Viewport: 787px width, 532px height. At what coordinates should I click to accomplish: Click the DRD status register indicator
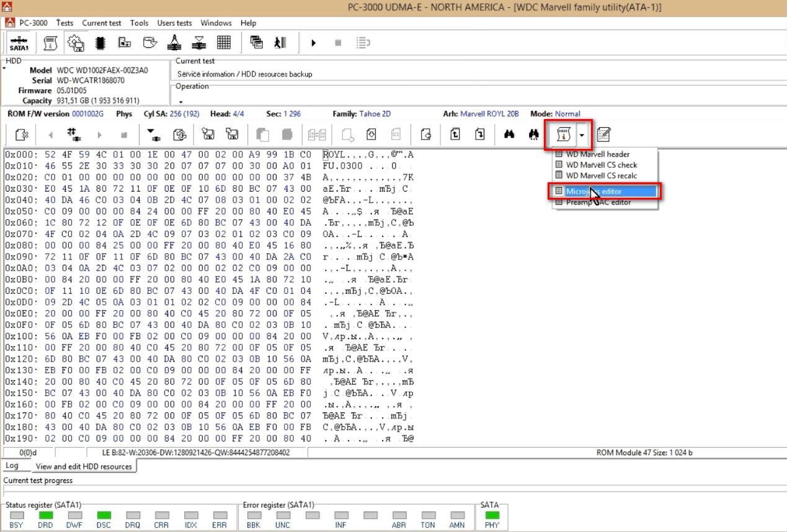46,515
